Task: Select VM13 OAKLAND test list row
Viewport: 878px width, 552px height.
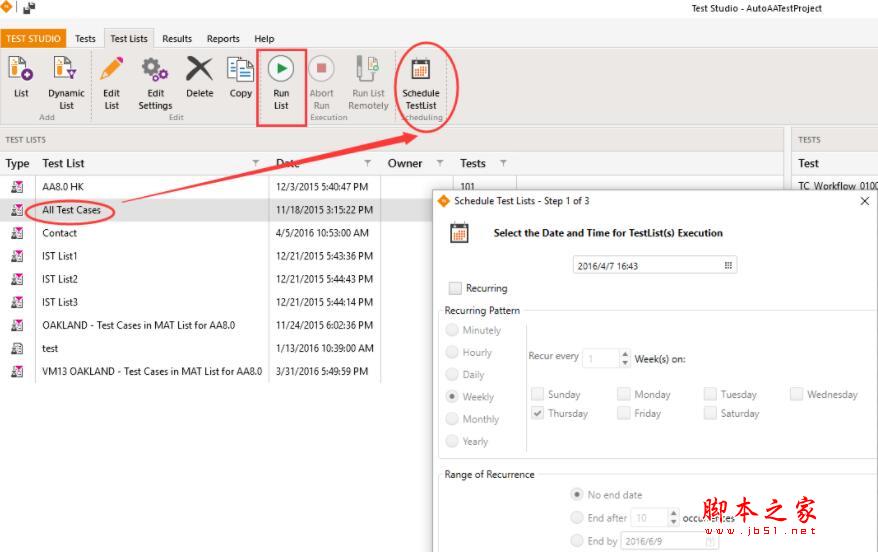Action: [x=152, y=371]
